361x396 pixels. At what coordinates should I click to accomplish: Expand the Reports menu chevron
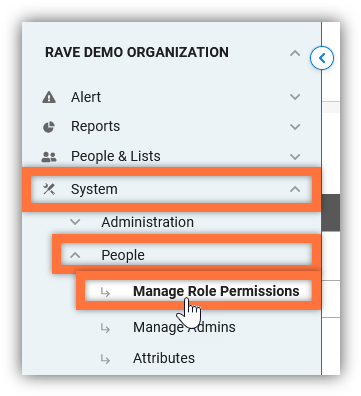[x=295, y=127]
